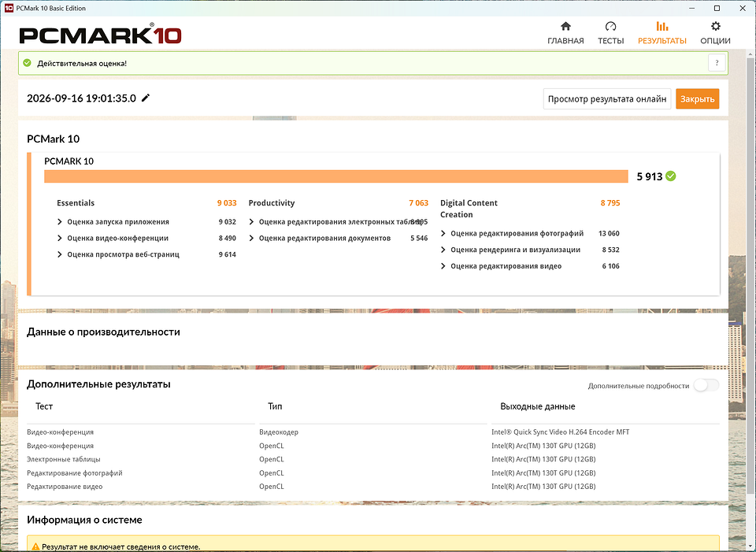The width and height of the screenshot is (756, 552).
Task: Expand Оценка редактирования документов
Action: (251, 238)
